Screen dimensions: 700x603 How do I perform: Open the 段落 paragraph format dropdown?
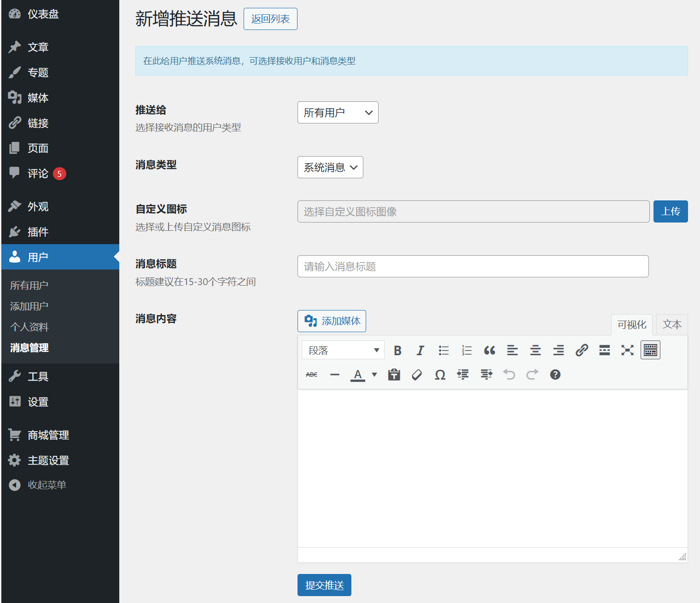(x=343, y=351)
